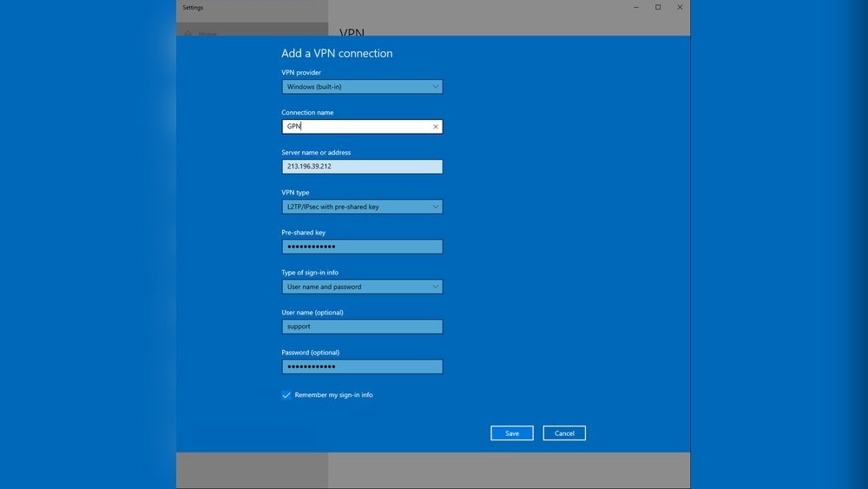Click into the Connection name text box
Viewport: 868px width, 489px height.
(356, 127)
